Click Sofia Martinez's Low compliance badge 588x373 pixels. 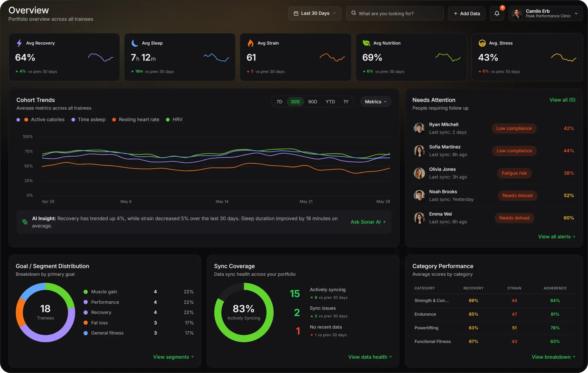pos(514,151)
